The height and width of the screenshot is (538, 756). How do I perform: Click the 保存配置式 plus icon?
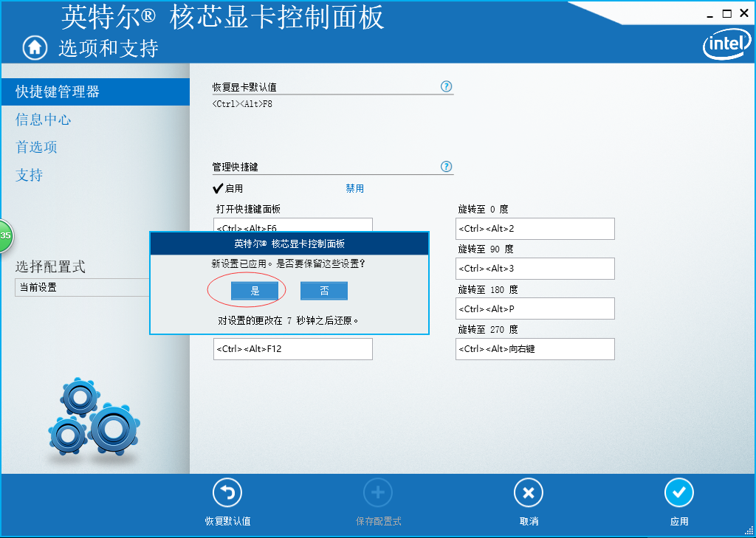click(x=377, y=493)
